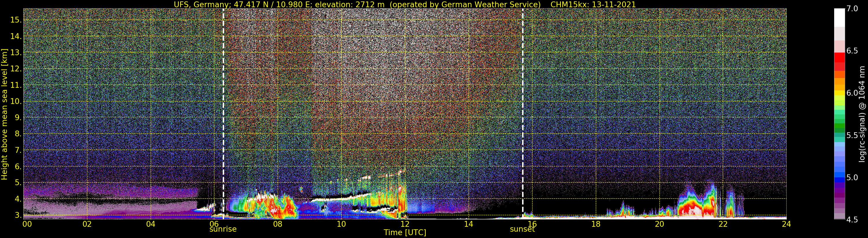Click the 24 tick at the time axis end

pyautogui.click(x=786, y=224)
